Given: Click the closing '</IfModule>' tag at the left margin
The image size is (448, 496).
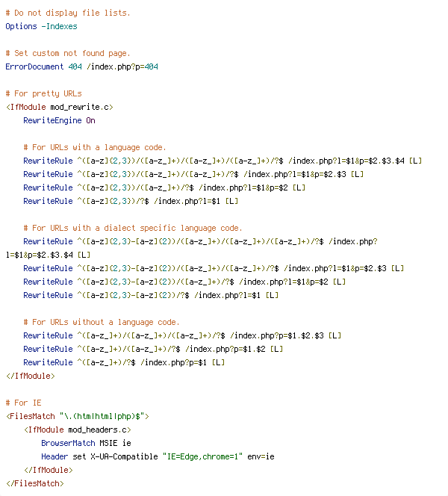Looking at the screenshot, I should (x=31, y=376).
